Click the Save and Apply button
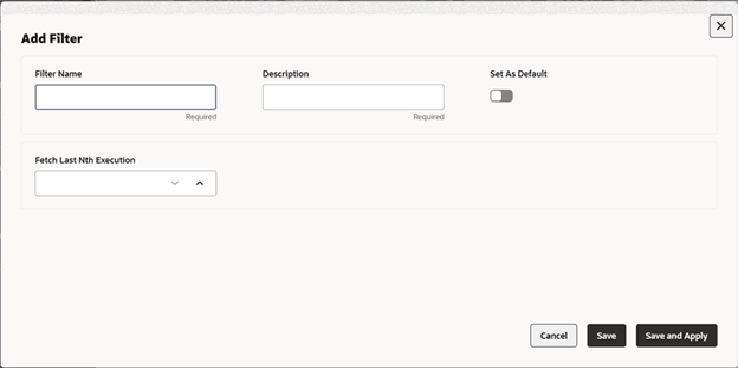The width and height of the screenshot is (738, 368). (676, 336)
